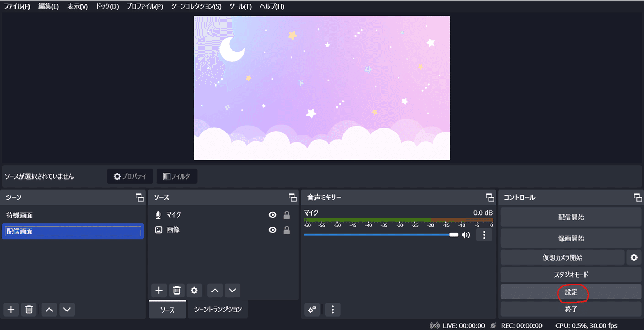Viewport: 644px width, 330px height.
Task: Open the プロファイル(P) menu
Action: click(x=145, y=6)
